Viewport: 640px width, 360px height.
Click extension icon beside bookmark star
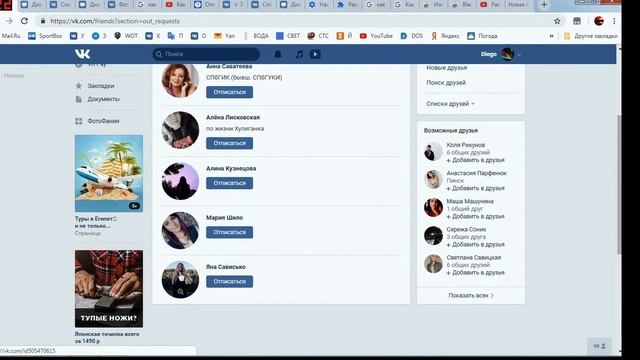coord(577,21)
